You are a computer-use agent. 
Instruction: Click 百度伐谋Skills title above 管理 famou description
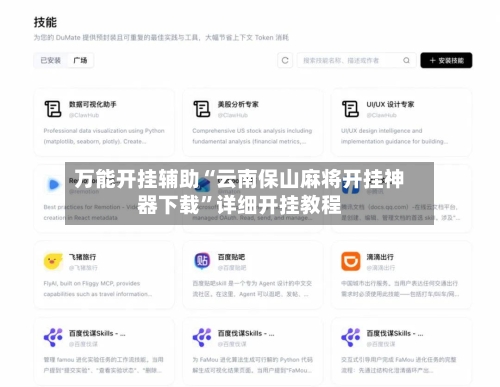[x=97, y=333]
